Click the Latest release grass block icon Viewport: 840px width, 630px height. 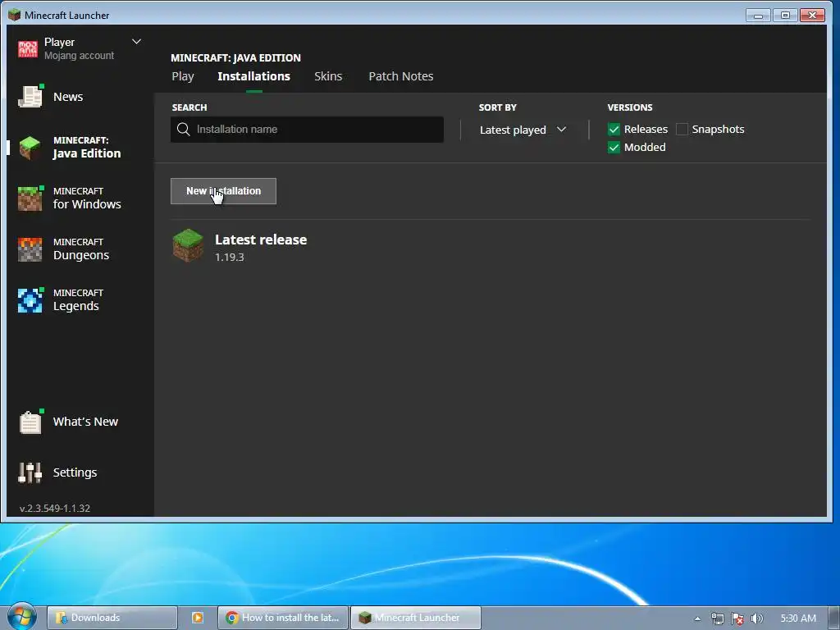tap(188, 245)
